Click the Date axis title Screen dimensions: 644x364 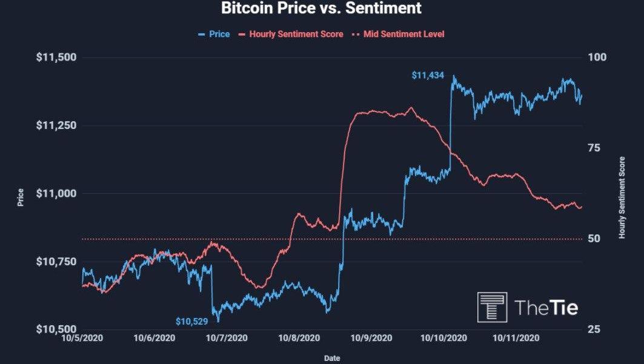[x=332, y=359]
